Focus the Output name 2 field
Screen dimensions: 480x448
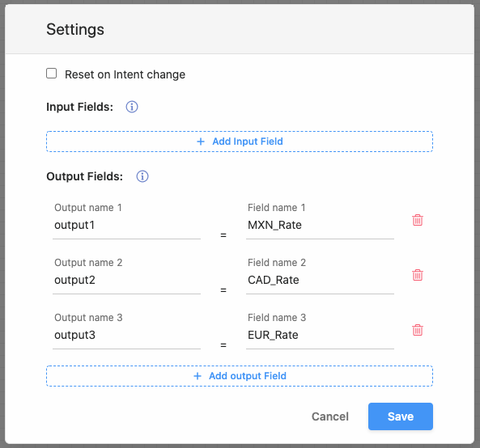tap(127, 281)
